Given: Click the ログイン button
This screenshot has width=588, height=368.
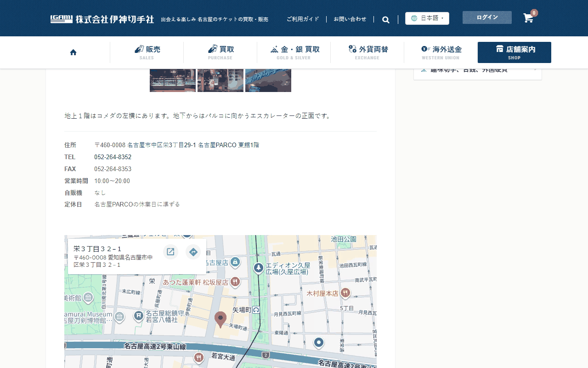Looking at the screenshot, I should 487,17.
